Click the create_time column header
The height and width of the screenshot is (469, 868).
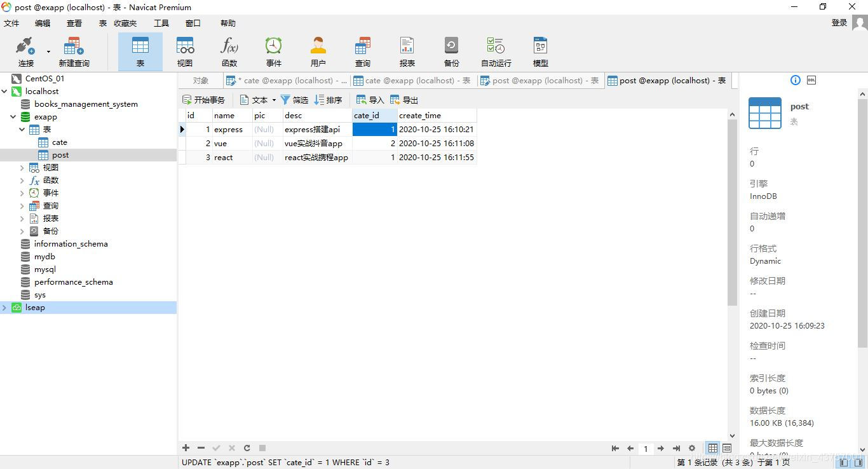click(437, 116)
